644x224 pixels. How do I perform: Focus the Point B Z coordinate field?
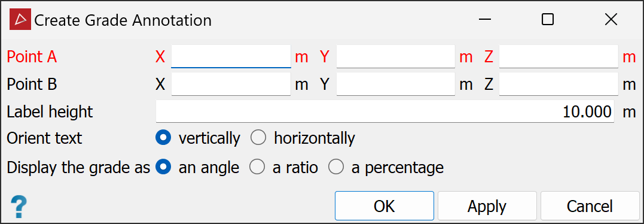click(558, 84)
